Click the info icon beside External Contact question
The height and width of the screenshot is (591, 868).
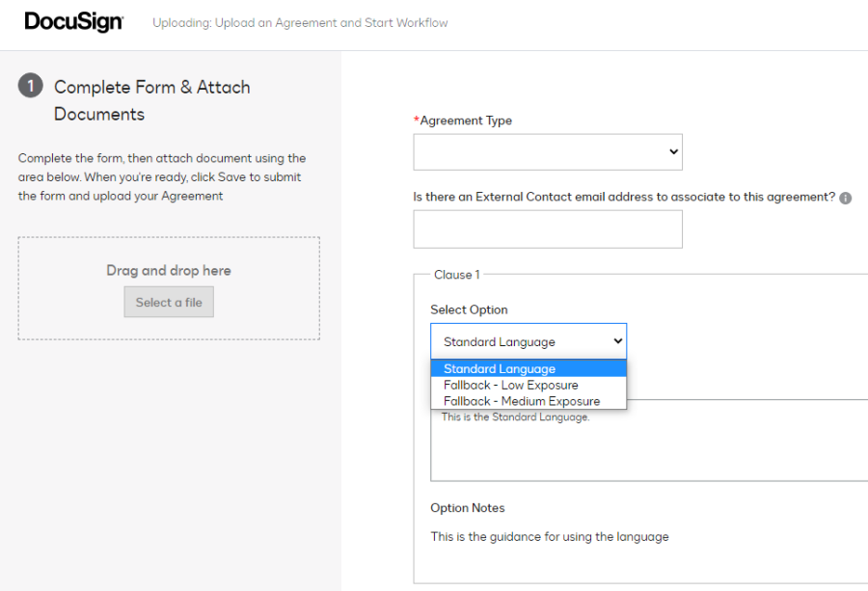(x=845, y=198)
